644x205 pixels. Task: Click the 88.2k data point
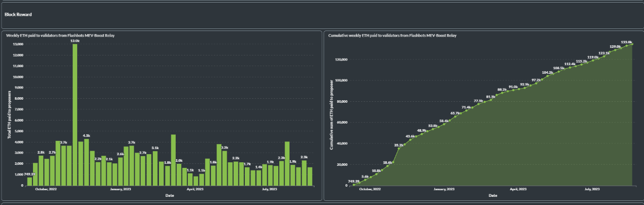501,93
